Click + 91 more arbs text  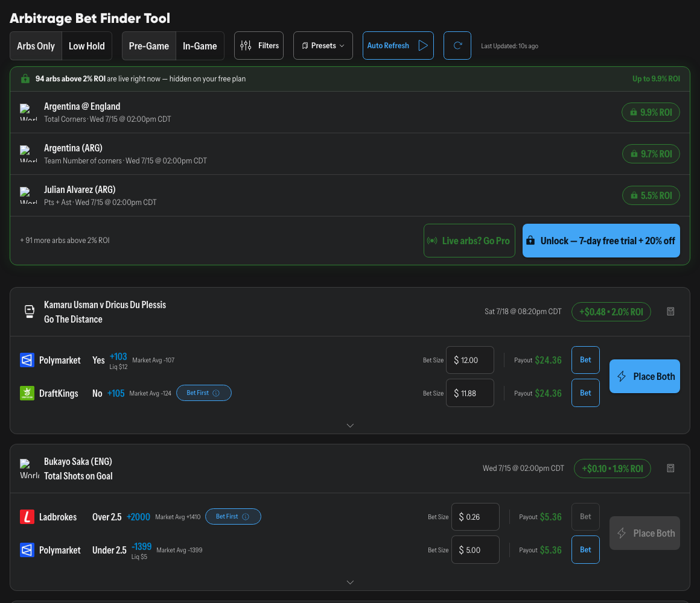[x=65, y=241]
